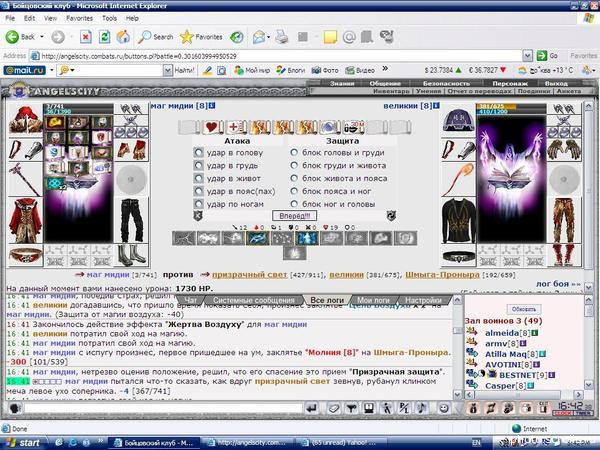Open opponent link 'Шмыга-Проныра'
The width and height of the screenshot is (600, 450).
(442, 275)
